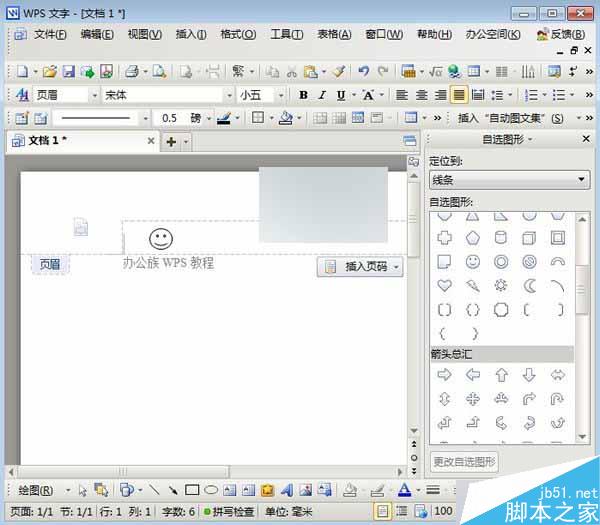Image resolution: width=600 pixels, height=525 pixels.
Task: Select the lightning bolt shape
Action: pyautogui.click(x=473, y=285)
